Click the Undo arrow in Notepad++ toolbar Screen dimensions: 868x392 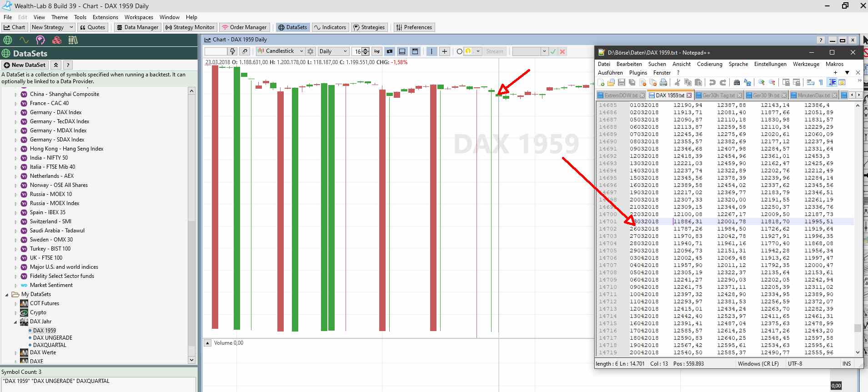pos(712,82)
